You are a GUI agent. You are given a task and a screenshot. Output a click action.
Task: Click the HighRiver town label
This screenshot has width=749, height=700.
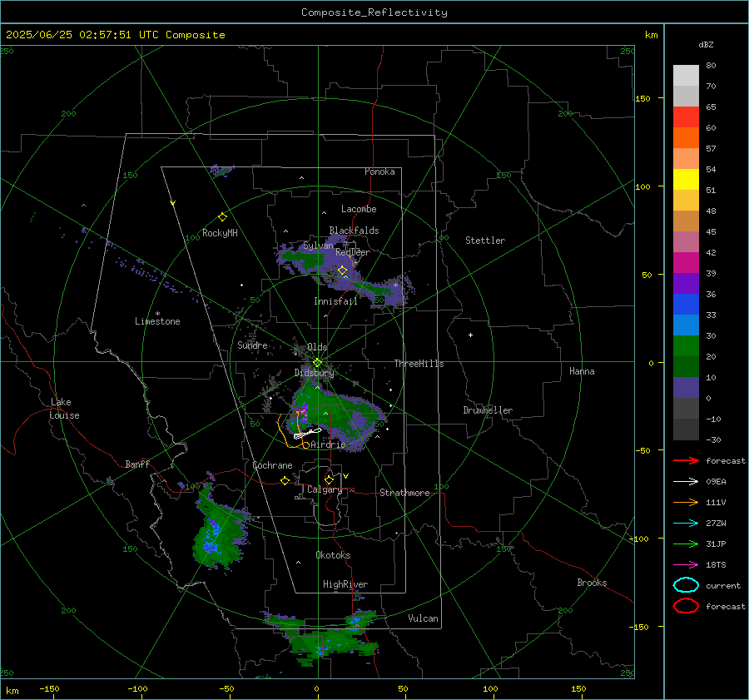click(345, 584)
